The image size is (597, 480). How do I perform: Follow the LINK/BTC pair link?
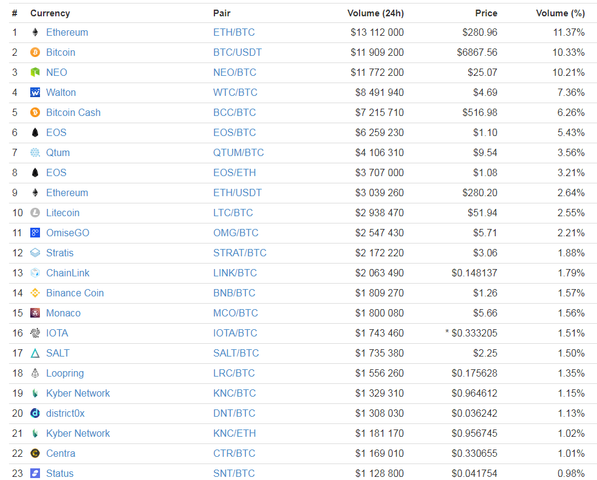[235, 273]
